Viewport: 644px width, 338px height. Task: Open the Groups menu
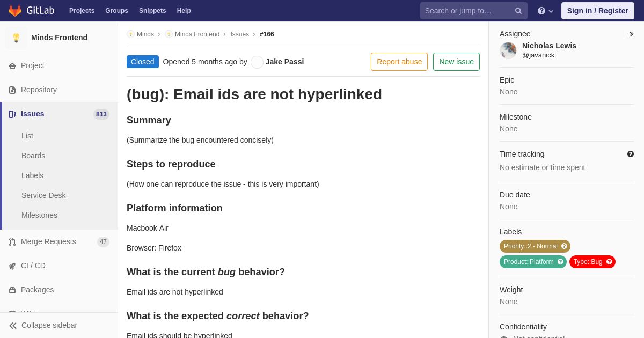click(116, 11)
